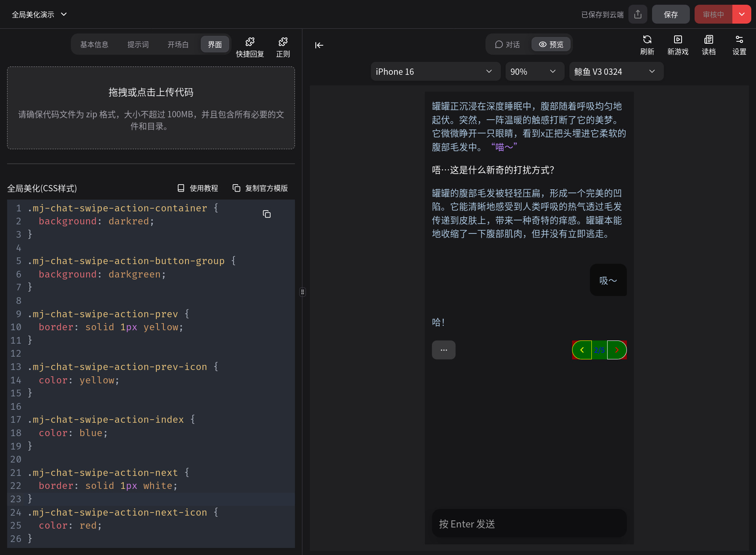Open the iPhone 16 device dropdown
This screenshot has width=756, height=555.
pos(435,71)
